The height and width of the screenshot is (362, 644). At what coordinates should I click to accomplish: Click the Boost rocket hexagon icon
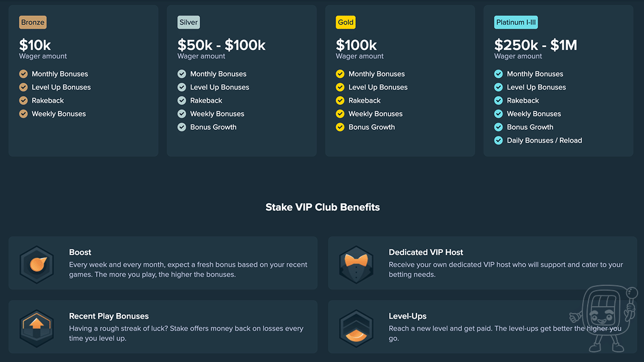(x=37, y=263)
